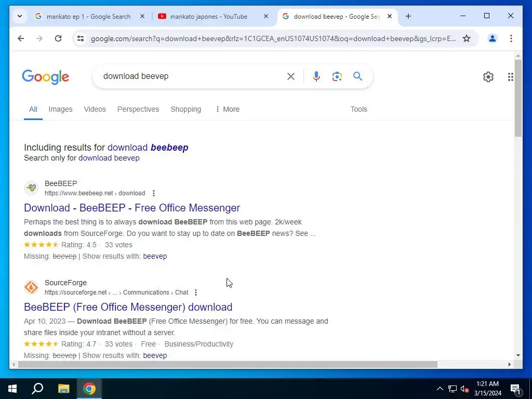This screenshot has width=532, height=399.
Task: Open the Chrome profile icon
Action: click(492, 38)
